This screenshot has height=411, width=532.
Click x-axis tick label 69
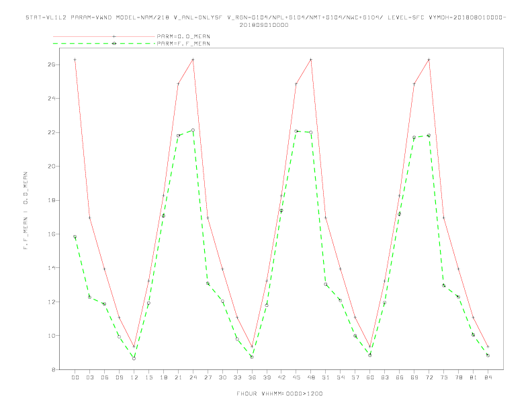[414, 377]
